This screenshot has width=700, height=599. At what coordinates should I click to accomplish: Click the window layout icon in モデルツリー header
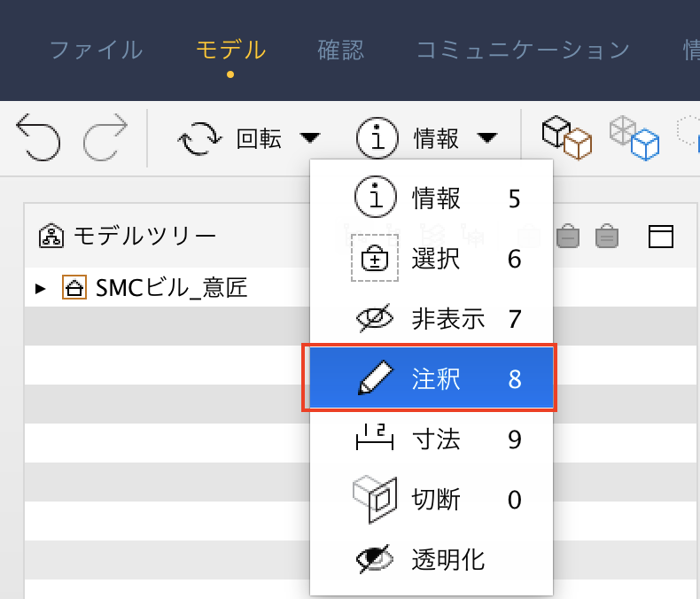point(661,236)
